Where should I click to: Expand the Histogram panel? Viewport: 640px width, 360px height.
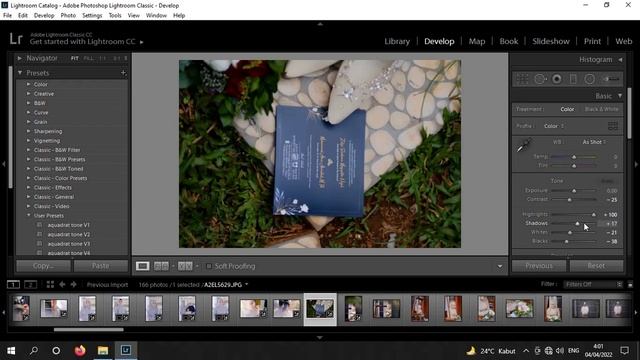(x=620, y=60)
